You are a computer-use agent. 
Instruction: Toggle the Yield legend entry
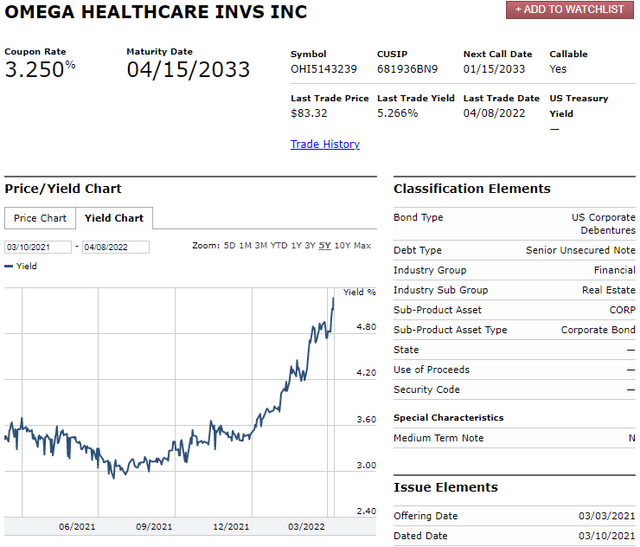(21, 266)
